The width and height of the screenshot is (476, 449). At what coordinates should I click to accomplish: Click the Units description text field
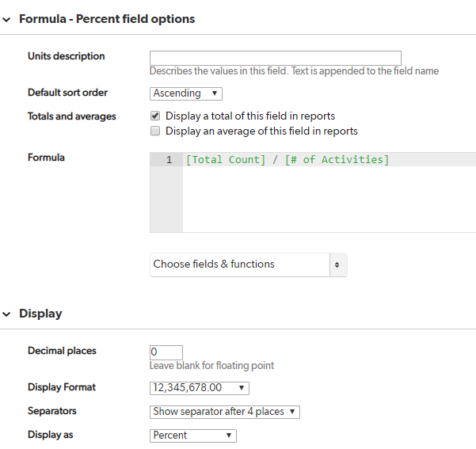(276, 58)
